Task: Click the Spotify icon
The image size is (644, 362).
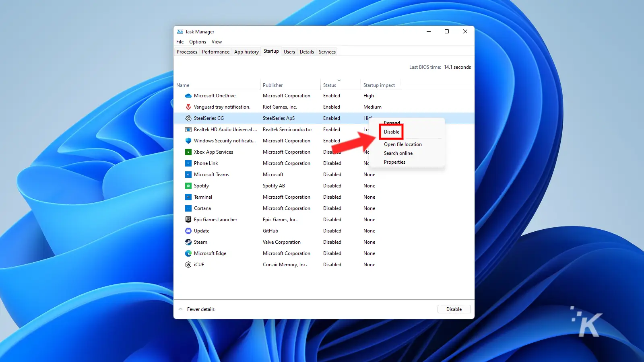Action: [188, 186]
